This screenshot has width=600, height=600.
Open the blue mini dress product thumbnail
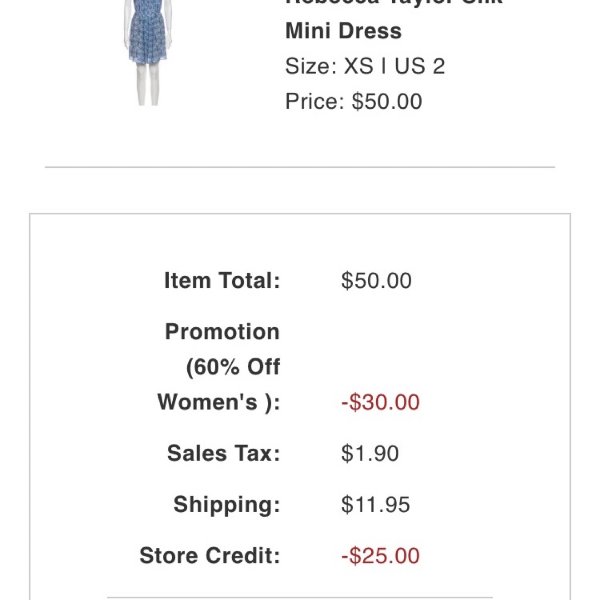point(148,53)
